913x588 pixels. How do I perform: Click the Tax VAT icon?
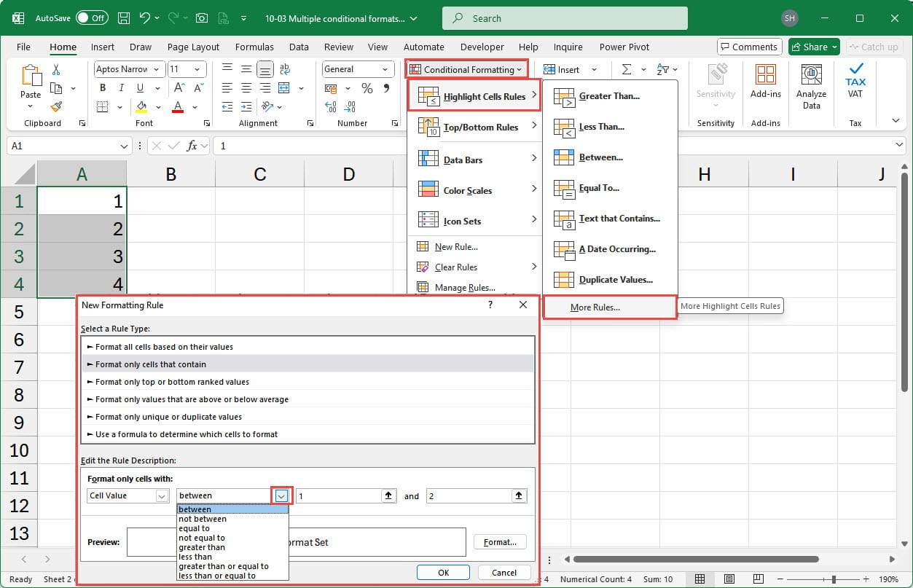855,80
